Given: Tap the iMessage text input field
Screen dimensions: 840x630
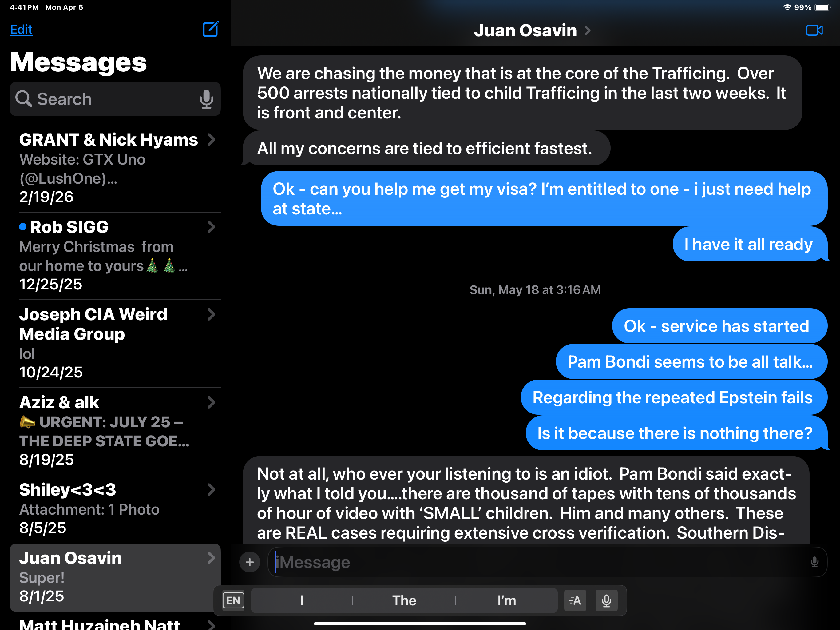Looking at the screenshot, I should pyautogui.click(x=532, y=562).
